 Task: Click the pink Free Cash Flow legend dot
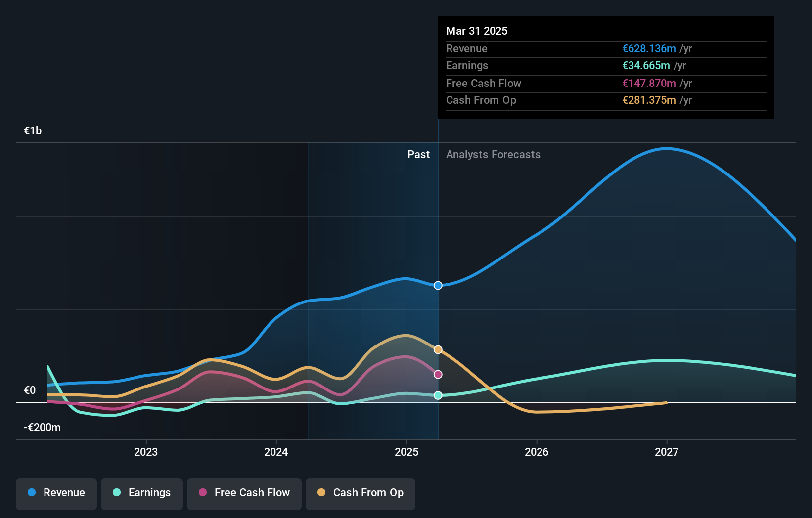202,493
